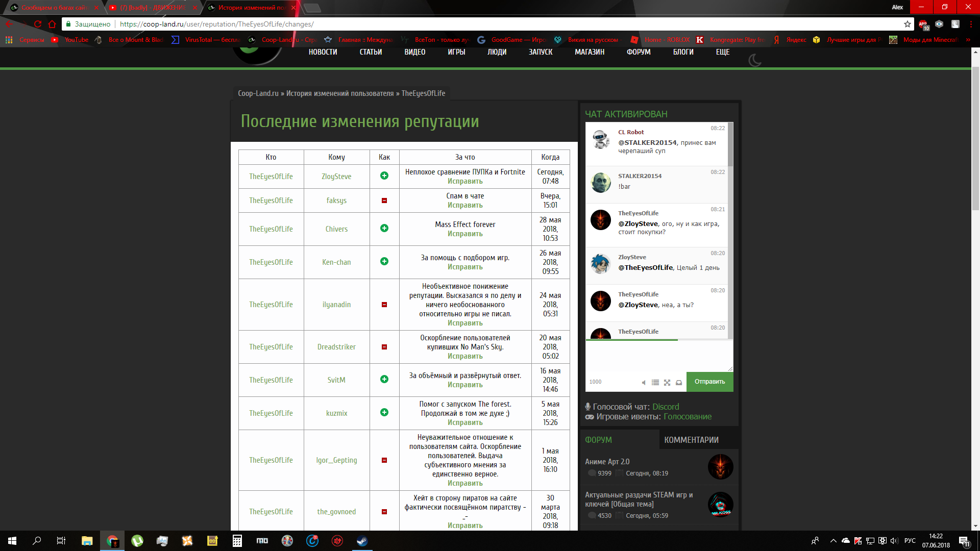Click the Отправить button
980x551 pixels.
pyautogui.click(x=709, y=382)
